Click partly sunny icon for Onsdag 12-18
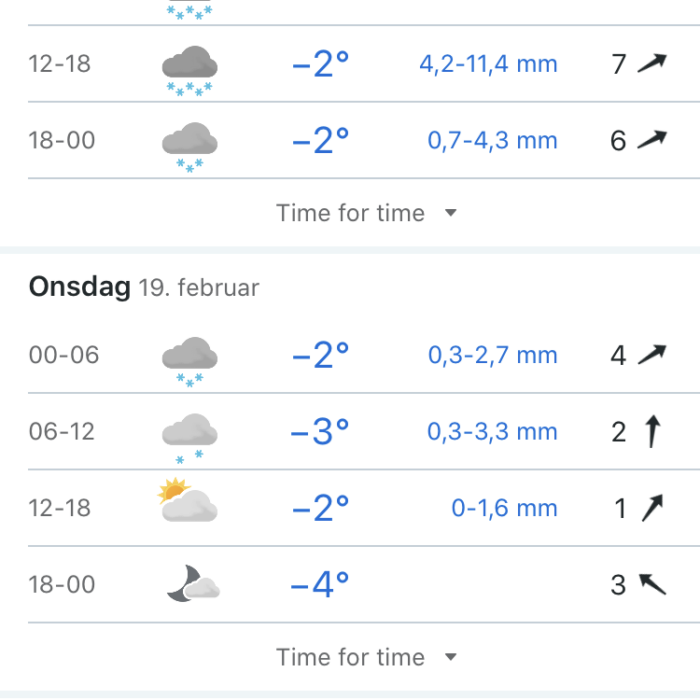 point(188,500)
